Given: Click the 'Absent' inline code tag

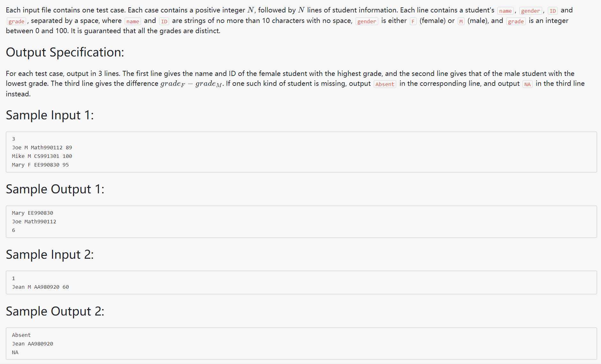Looking at the screenshot, I should [385, 84].
